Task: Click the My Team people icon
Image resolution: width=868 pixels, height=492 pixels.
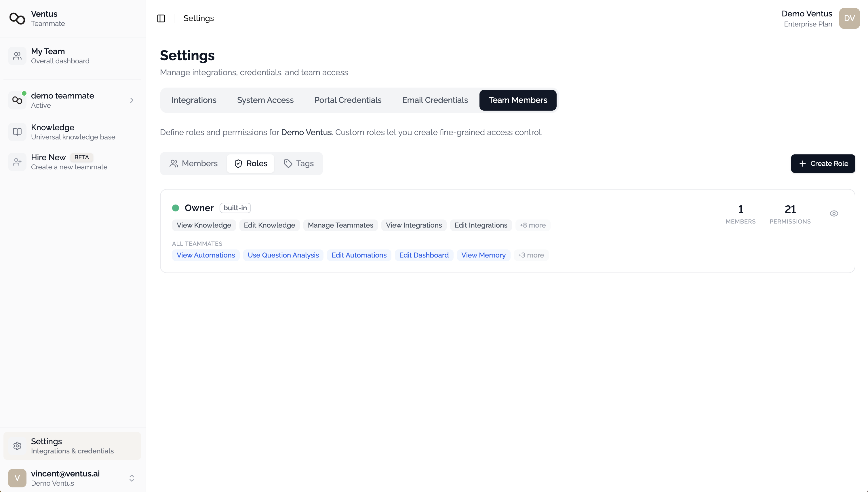Action: pos(17,56)
